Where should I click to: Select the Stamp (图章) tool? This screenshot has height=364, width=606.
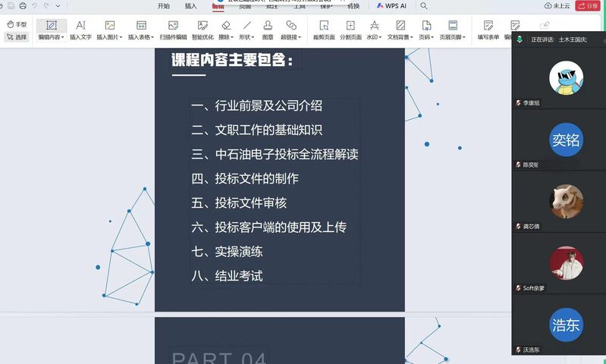pos(268,30)
